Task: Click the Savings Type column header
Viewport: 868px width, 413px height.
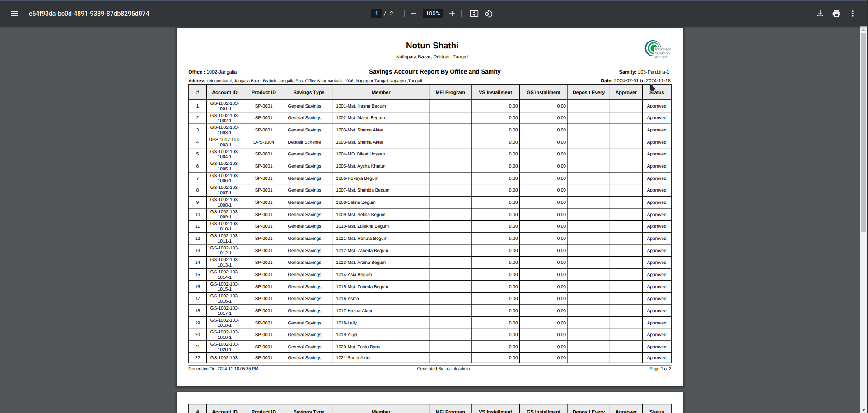Action: click(x=309, y=93)
